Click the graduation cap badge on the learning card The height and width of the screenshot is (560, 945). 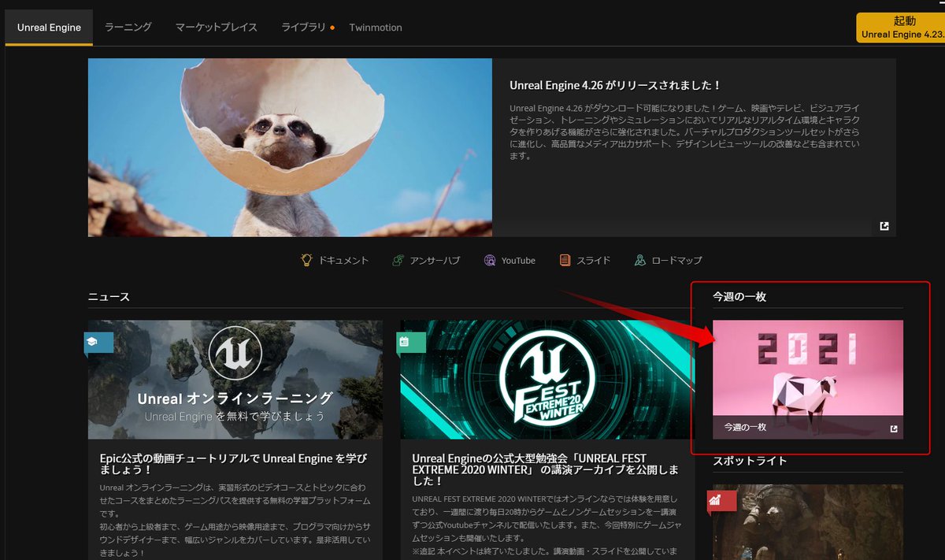pyautogui.click(x=98, y=342)
